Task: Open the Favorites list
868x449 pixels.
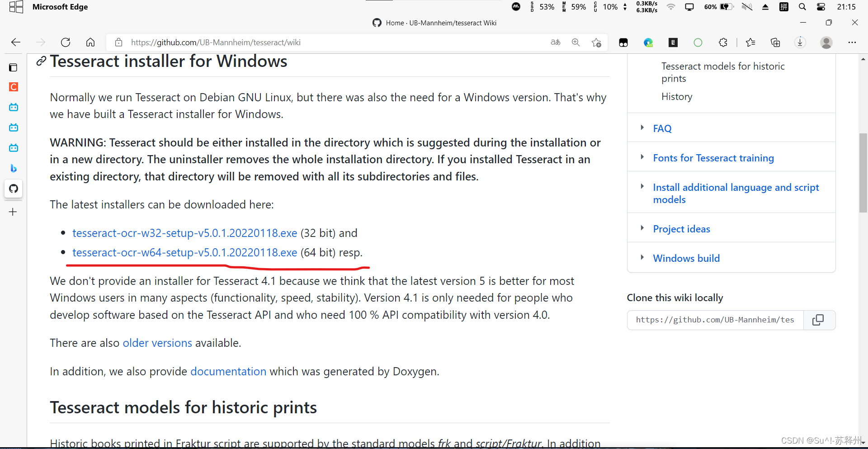Action: [750, 43]
